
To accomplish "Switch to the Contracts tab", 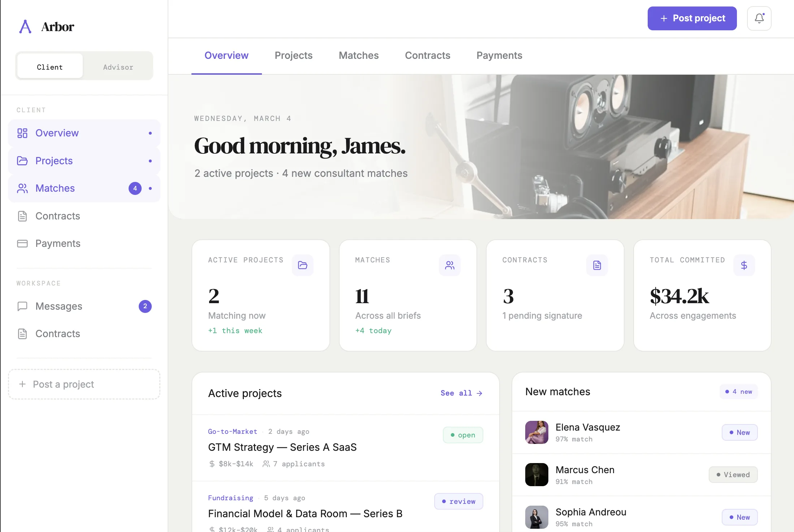I will (x=428, y=55).
